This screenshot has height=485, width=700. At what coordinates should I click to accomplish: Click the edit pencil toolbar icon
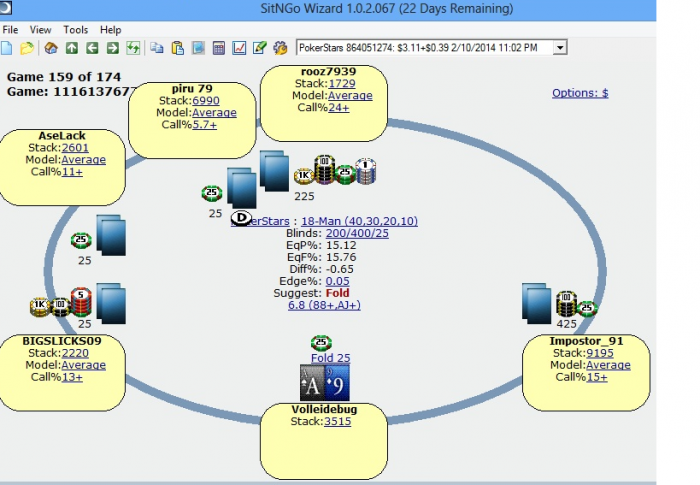coord(259,48)
